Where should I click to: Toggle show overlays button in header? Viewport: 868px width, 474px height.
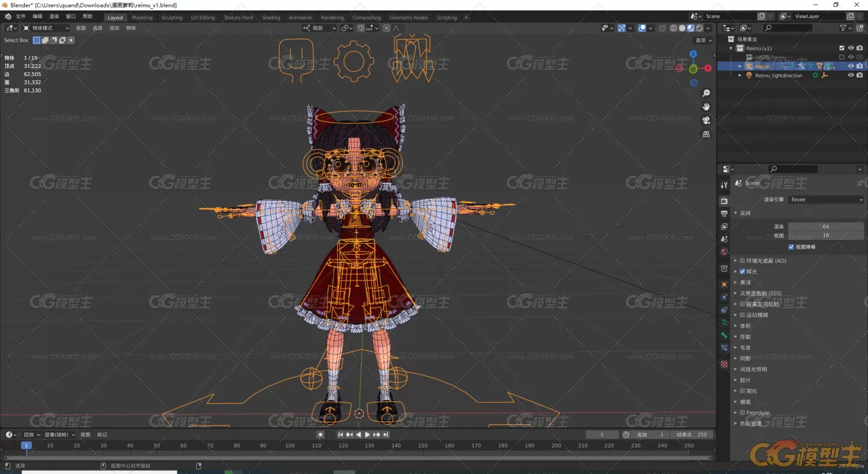642,28
